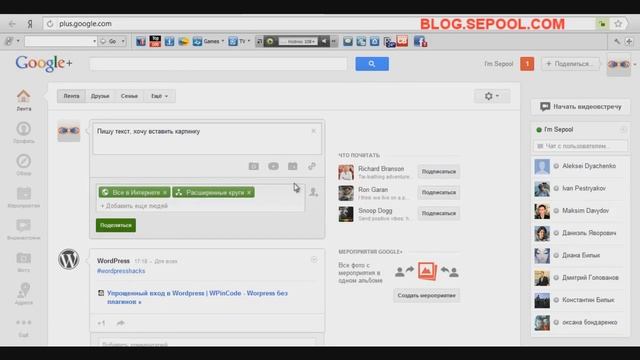Image resolution: width=640 pixels, height=360 pixels.
Task: Click the Yandex icon near address bar
Action: [x=30, y=24]
